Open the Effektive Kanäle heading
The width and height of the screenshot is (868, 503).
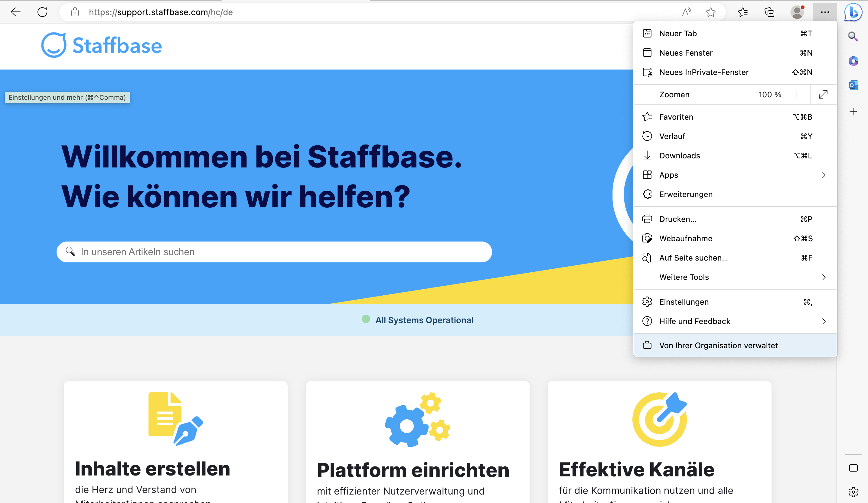(637, 469)
